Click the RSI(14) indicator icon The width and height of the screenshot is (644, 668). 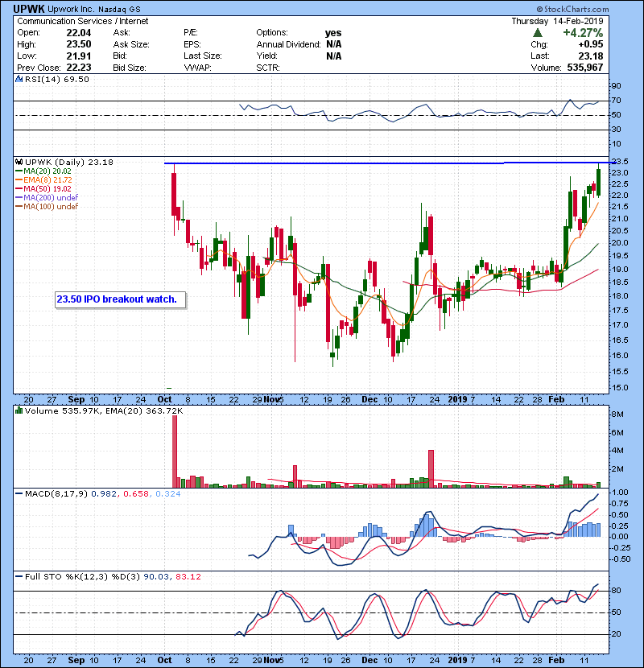[19, 79]
